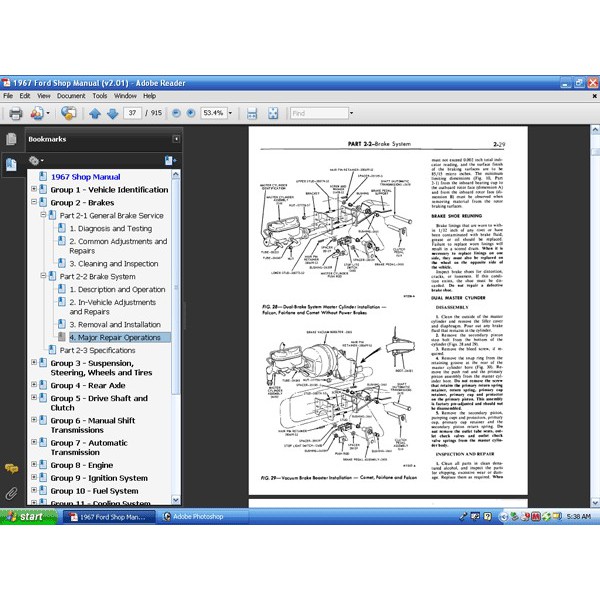Open bookmark 2. Common Adjustments and Repairs
The width and height of the screenshot is (600, 600).
(x=118, y=246)
